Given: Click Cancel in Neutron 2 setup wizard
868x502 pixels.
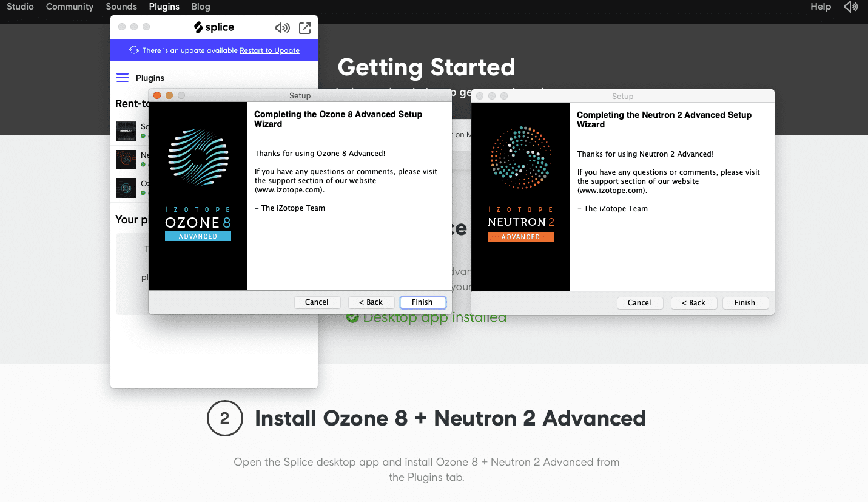Looking at the screenshot, I should pyautogui.click(x=639, y=303).
